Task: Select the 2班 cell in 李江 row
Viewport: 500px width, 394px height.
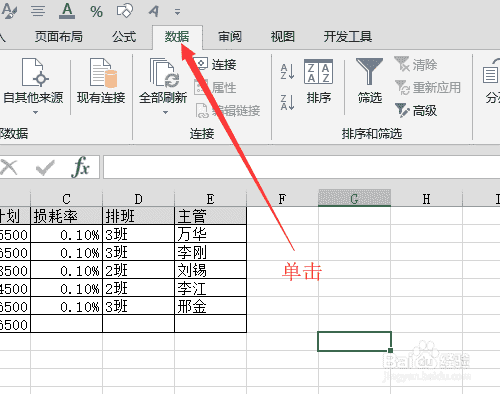Action: click(x=138, y=288)
